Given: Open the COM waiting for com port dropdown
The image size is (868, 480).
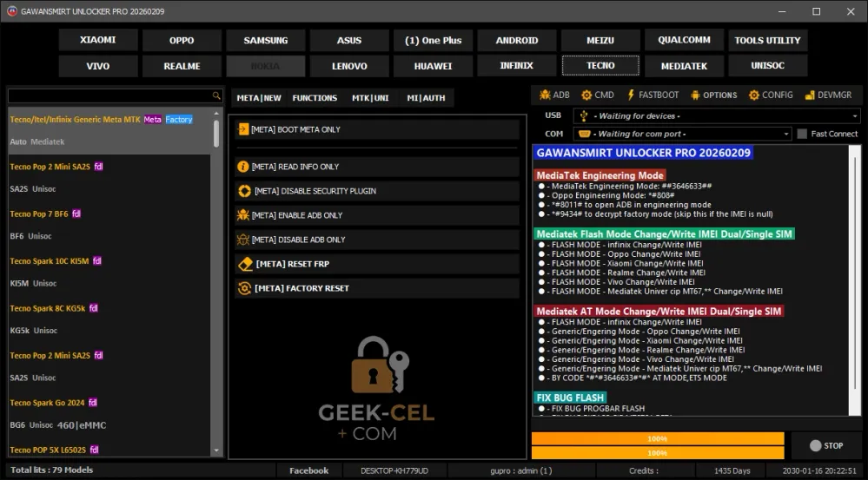Looking at the screenshot, I should coord(682,134).
